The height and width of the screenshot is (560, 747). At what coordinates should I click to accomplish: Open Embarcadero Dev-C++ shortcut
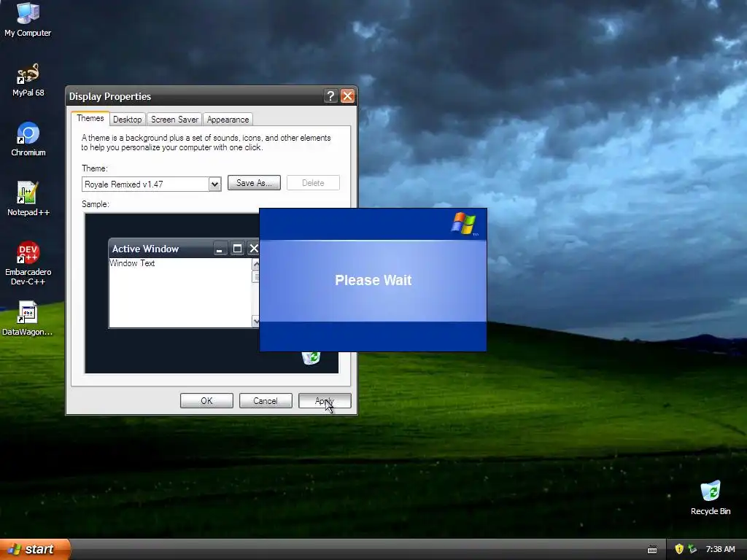(x=28, y=262)
